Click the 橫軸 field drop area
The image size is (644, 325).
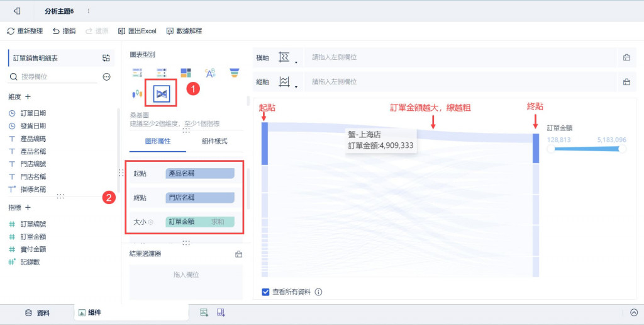[460, 57]
